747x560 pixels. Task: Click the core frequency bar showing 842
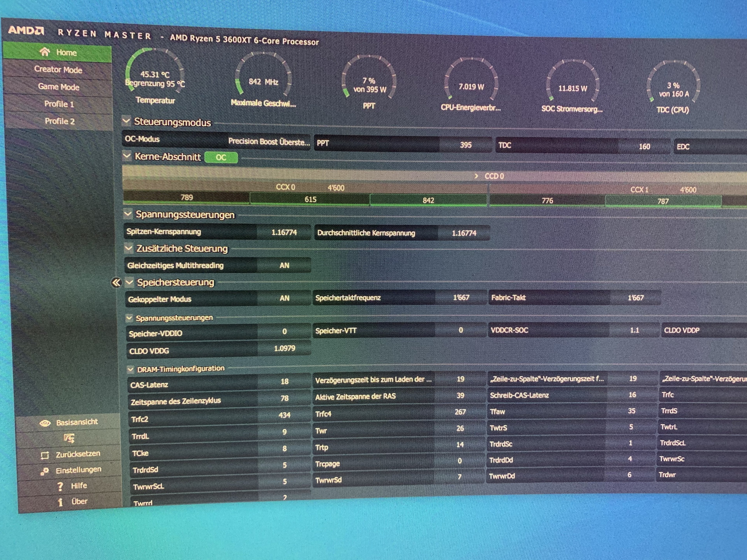click(428, 200)
